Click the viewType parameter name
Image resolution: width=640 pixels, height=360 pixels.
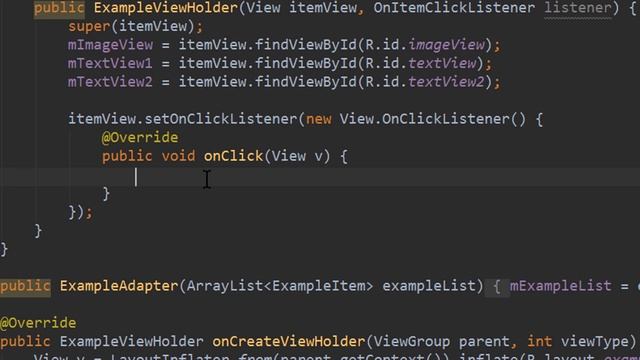coord(594,342)
